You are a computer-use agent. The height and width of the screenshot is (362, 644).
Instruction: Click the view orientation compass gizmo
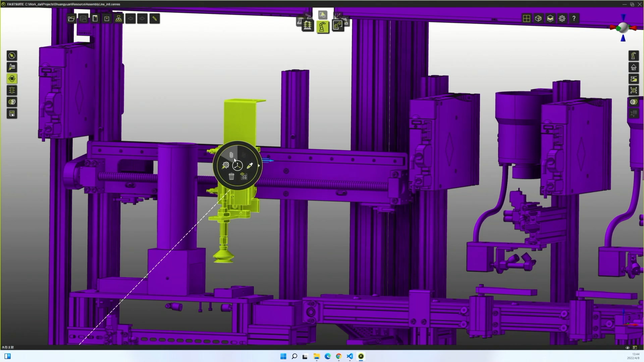[623, 28]
